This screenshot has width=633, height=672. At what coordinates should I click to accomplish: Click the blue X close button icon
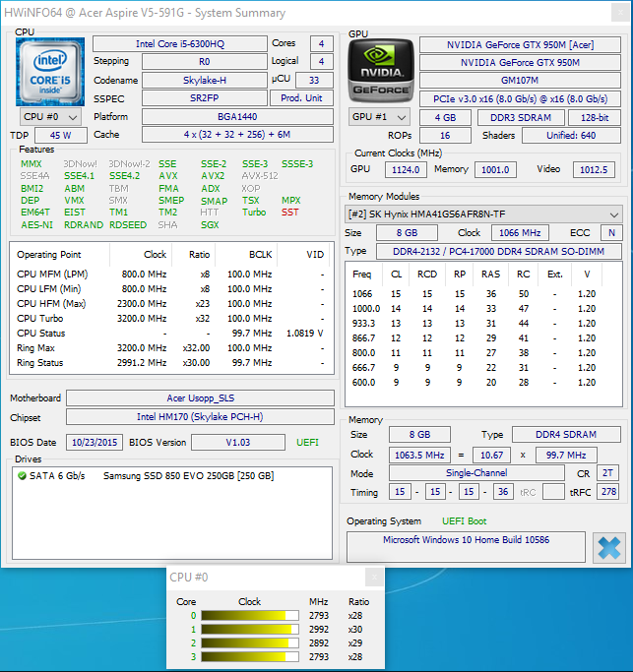click(609, 548)
